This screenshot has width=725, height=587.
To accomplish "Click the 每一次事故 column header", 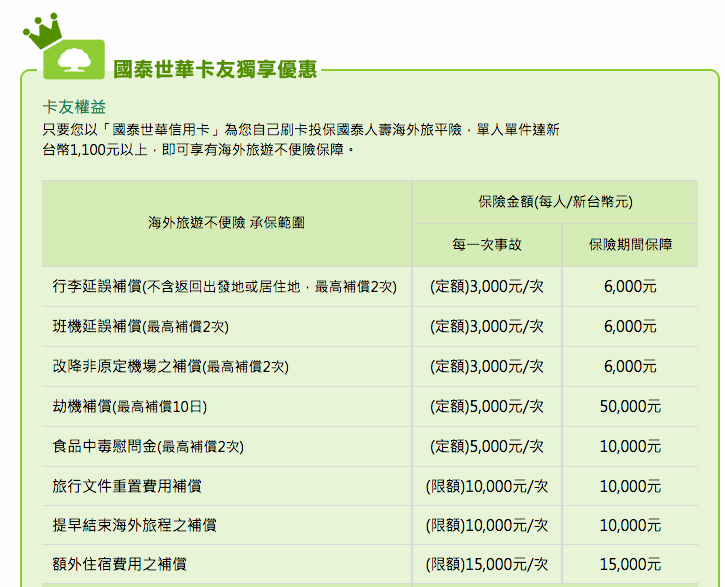I will (x=487, y=245).
